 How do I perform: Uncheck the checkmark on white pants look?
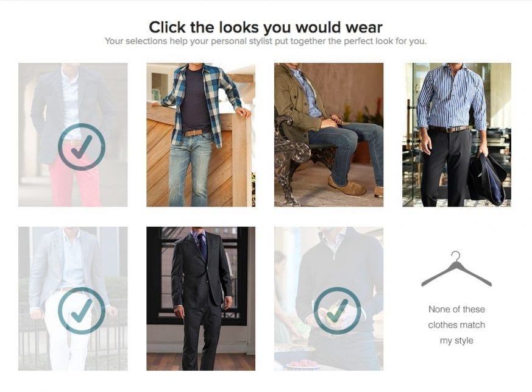[82, 310]
